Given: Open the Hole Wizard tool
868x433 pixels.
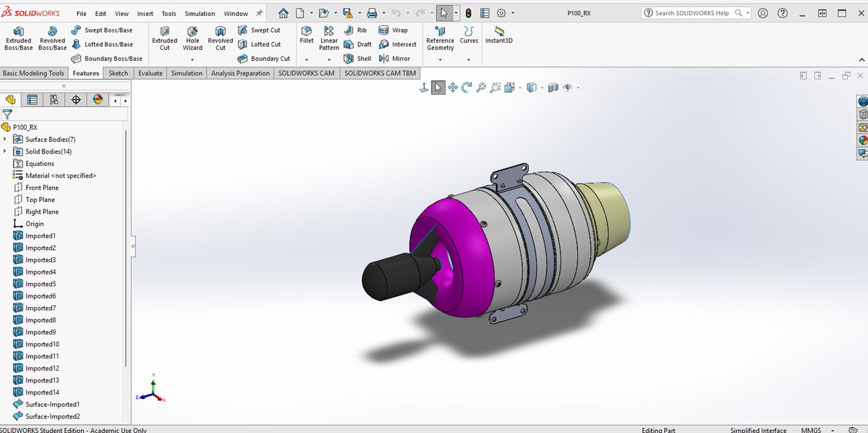Looking at the screenshot, I should pos(192,39).
